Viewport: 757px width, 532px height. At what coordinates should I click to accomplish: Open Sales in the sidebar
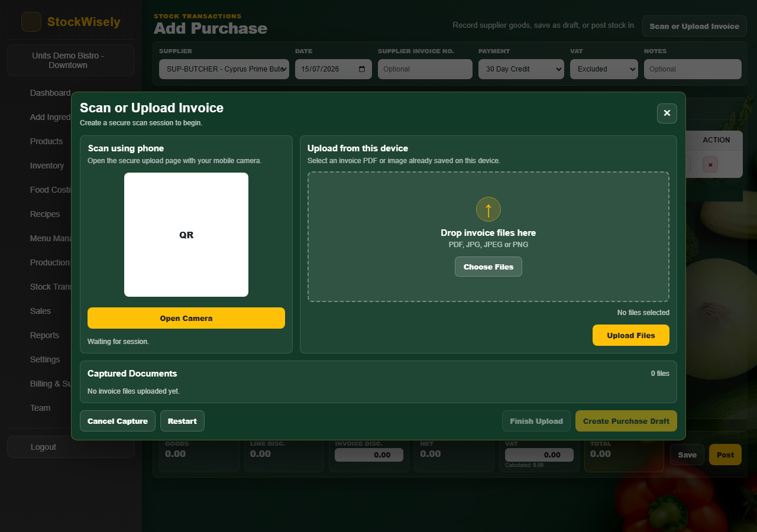click(x=40, y=311)
